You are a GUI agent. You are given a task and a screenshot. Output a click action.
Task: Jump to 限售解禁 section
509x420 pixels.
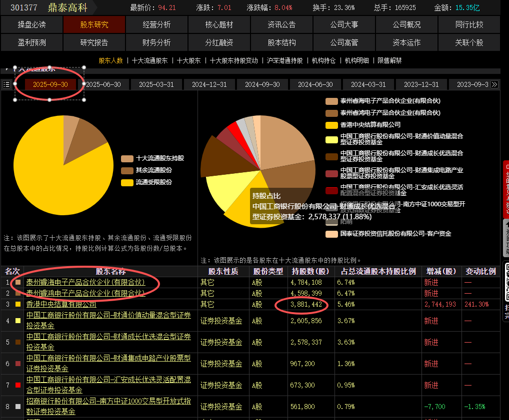click(389, 60)
